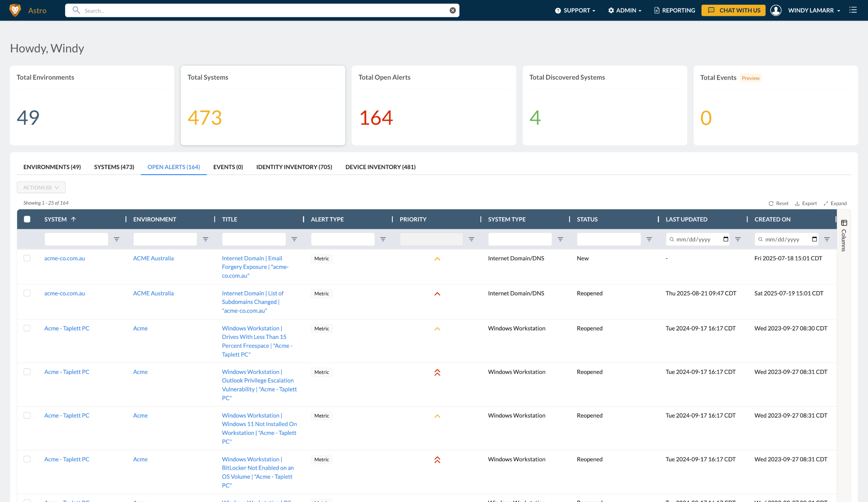Click the Astro lion logo icon

tap(15, 10)
